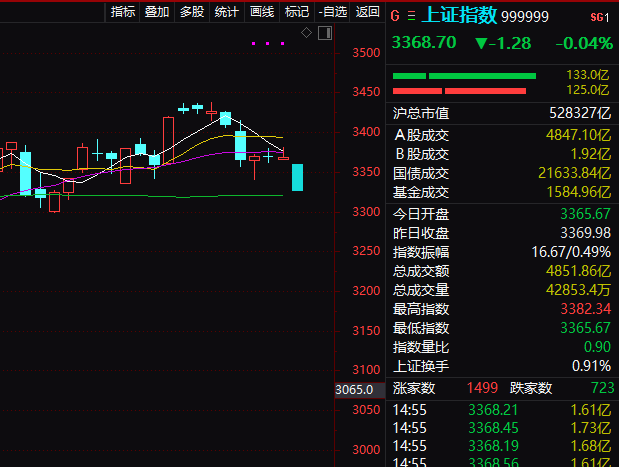Click the green horizontal moving average line

pyautogui.click(x=141, y=195)
